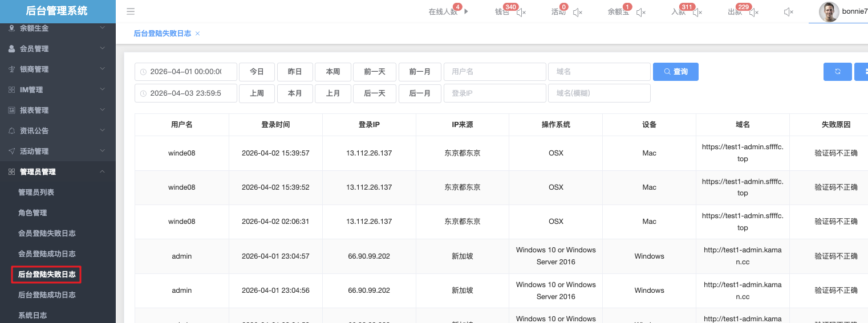Screen dimensions: 868x323
Task: Click the refresh icon button
Action: pyautogui.click(x=837, y=72)
